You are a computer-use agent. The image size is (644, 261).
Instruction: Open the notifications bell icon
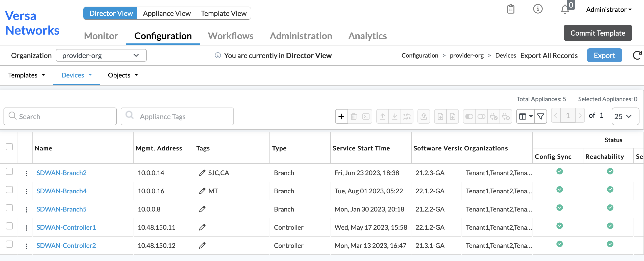(x=565, y=10)
